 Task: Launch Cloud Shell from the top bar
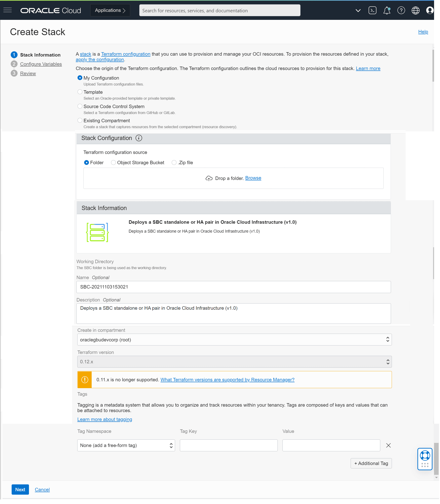[x=372, y=10]
